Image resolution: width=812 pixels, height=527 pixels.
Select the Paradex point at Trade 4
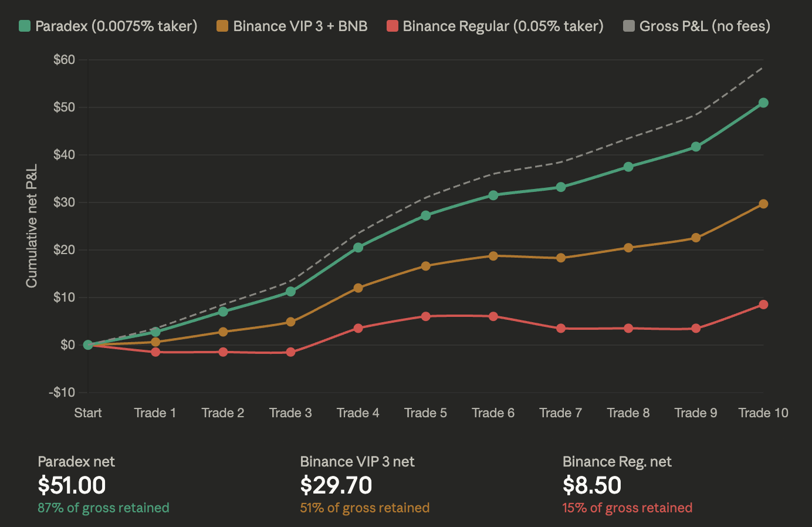[x=358, y=248]
